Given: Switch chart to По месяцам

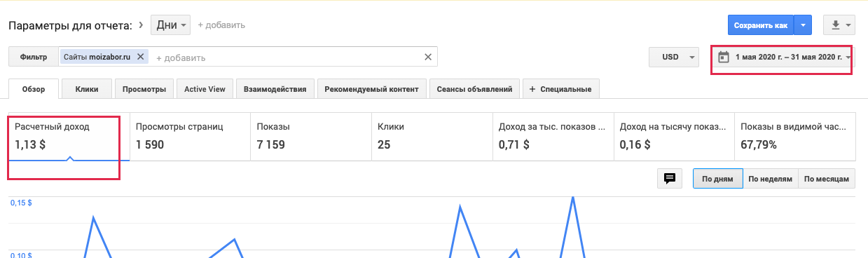Looking at the screenshot, I should (x=827, y=179).
